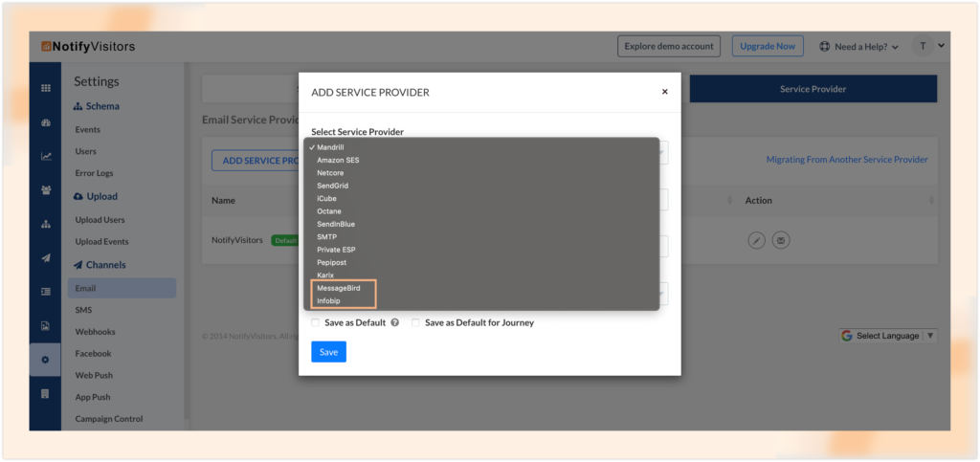Image resolution: width=980 pixels, height=462 pixels.
Task: Open the users group sidebar icon
Action: pos(46,190)
